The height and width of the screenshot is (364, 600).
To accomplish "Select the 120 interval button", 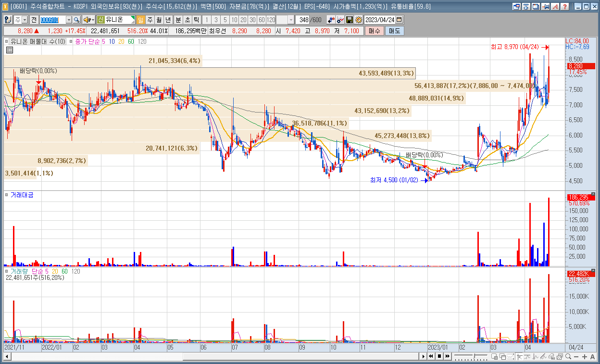I will click(x=271, y=20).
